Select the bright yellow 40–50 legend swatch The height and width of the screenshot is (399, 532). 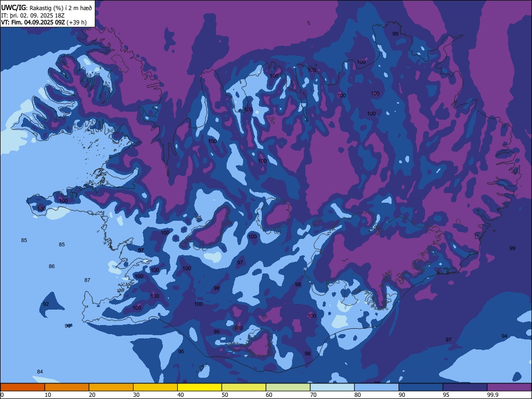(x=199, y=387)
